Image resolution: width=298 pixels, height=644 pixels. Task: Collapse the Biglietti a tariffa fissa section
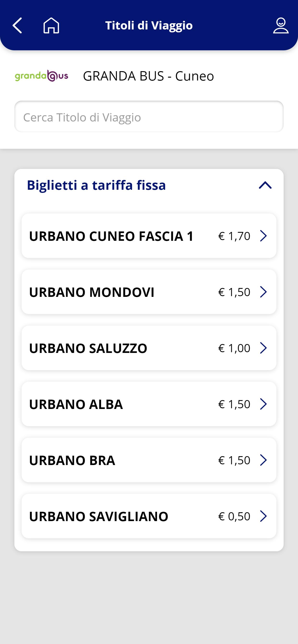tap(265, 185)
